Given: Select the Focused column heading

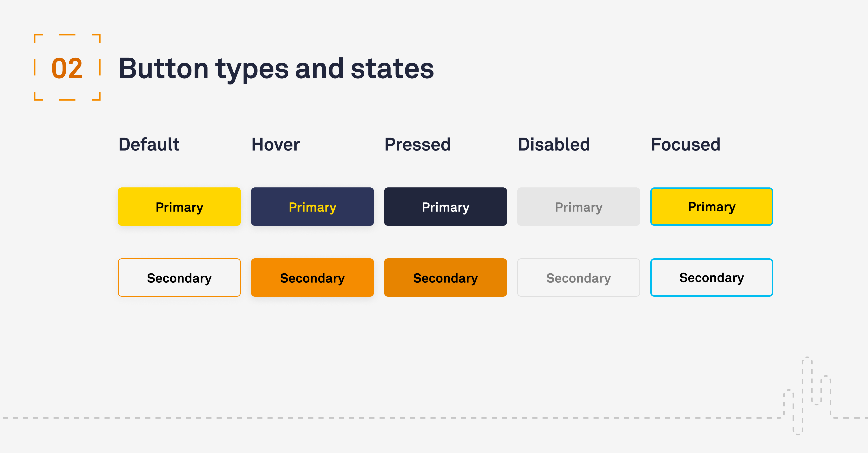Looking at the screenshot, I should pyautogui.click(x=685, y=144).
